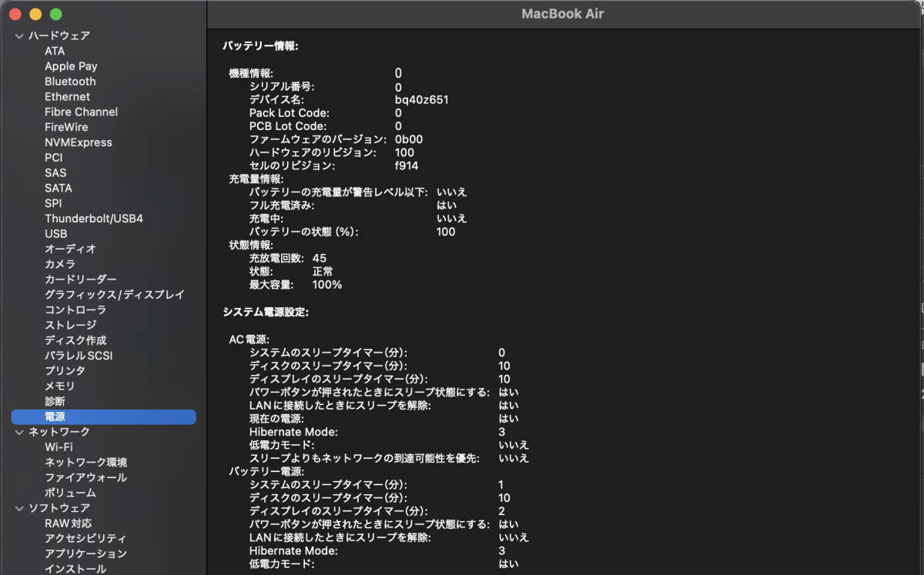
Task: Select Apple Pay in the sidebar
Action: pyautogui.click(x=71, y=66)
